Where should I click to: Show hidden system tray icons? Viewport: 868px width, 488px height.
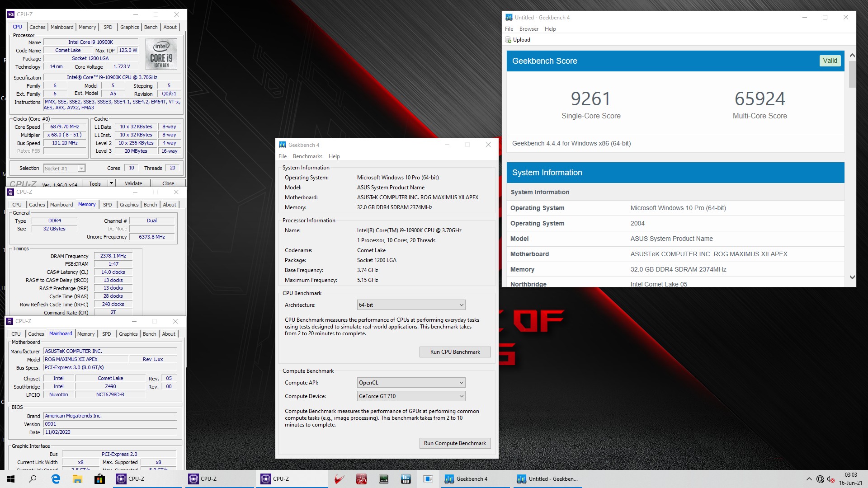pos(809,479)
